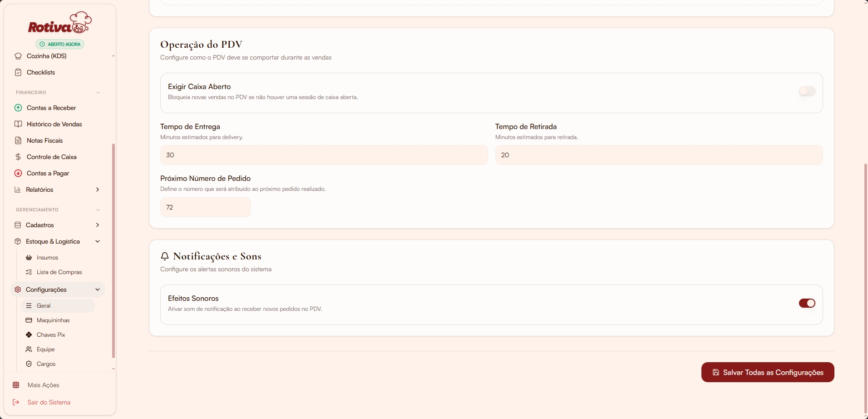Go to Contas a Receber
868x419 pixels.
click(x=51, y=108)
